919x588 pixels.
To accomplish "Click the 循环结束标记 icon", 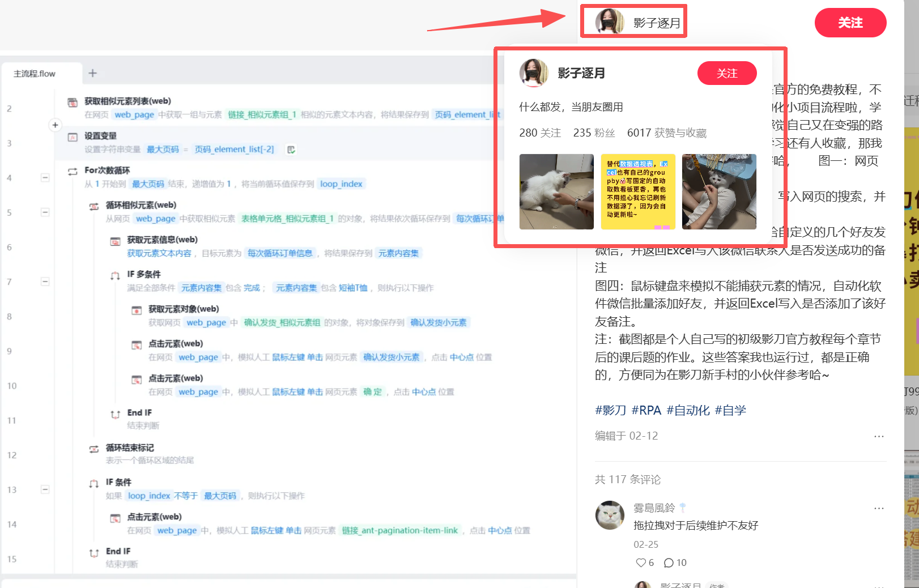I will click(x=93, y=449).
